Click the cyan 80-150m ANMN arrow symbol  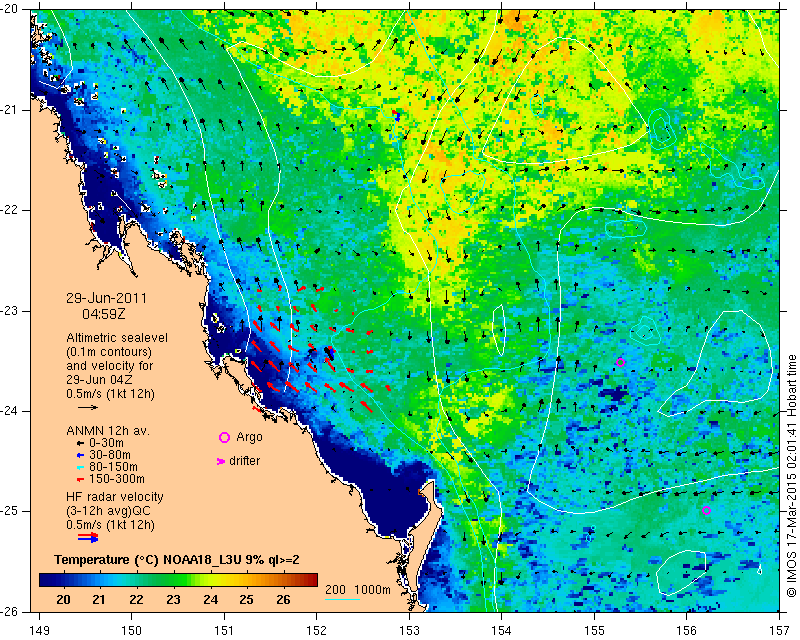point(80,467)
